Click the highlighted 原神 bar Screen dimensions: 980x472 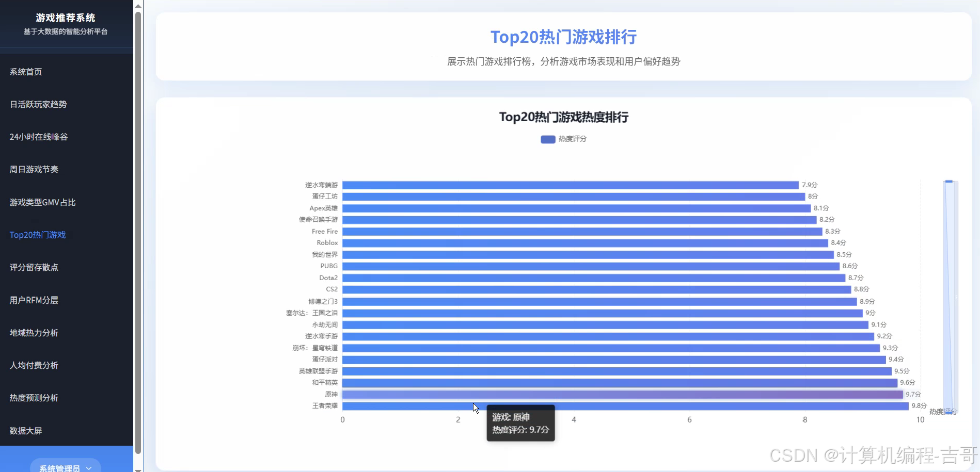[x=623, y=395]
